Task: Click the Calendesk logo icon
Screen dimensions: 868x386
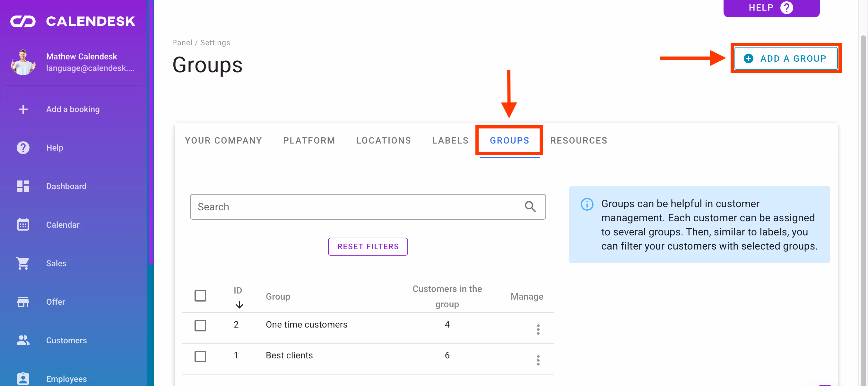Action: tap(23, 21)
